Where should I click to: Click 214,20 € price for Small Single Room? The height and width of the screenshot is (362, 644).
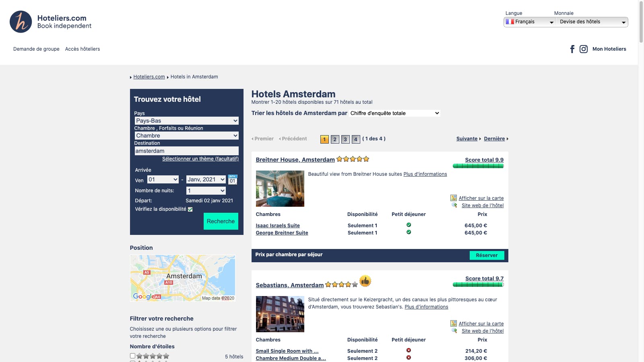[476, 351]
